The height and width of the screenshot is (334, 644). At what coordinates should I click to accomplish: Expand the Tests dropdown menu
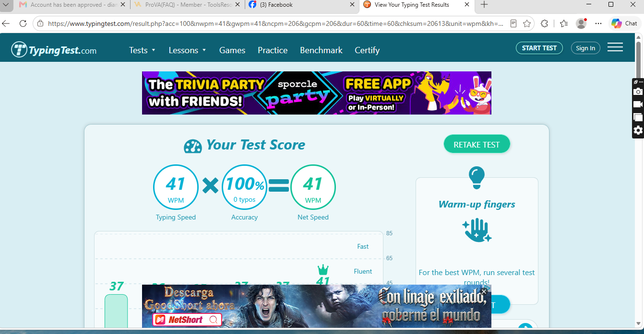142,50
